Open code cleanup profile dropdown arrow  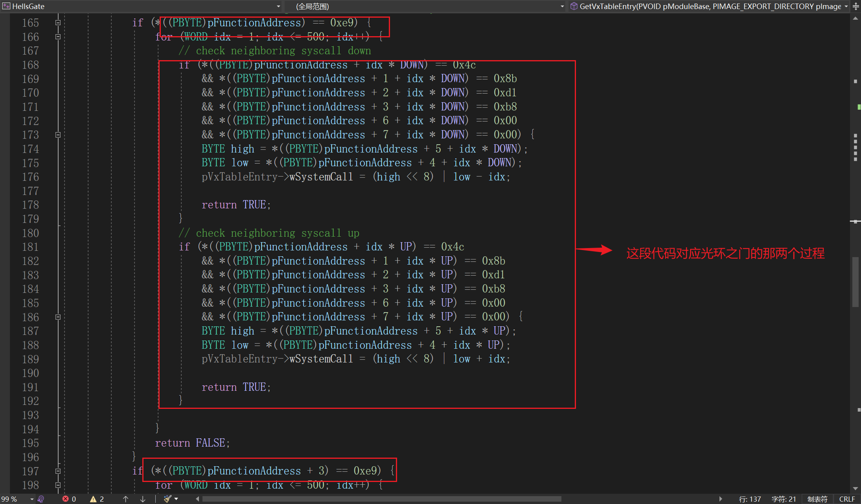[177, 499]
